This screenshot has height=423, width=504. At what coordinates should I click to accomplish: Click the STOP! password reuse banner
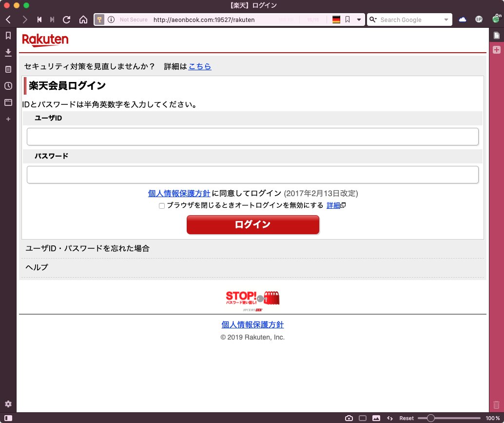click(x=252, y=301)
